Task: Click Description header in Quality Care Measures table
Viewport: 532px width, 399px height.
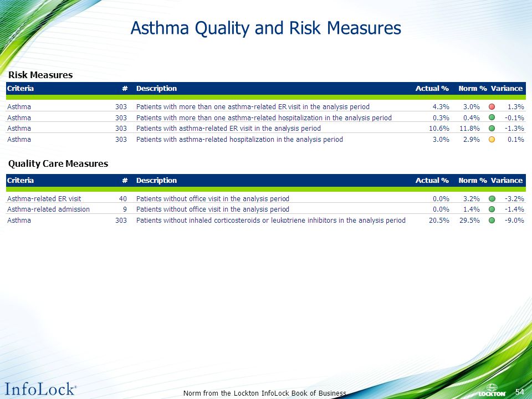Action: [x=156, y=181]
